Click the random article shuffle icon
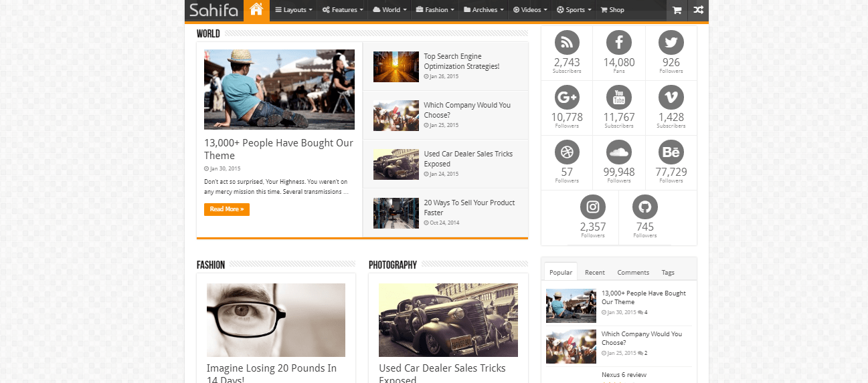868x383 pixels. [x=698, y=10]
